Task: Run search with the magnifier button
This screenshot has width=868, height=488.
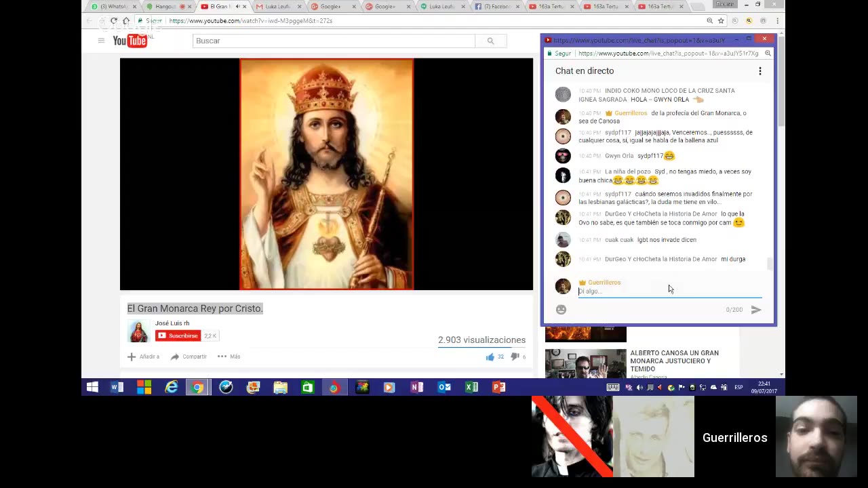Action: point(490,41)
